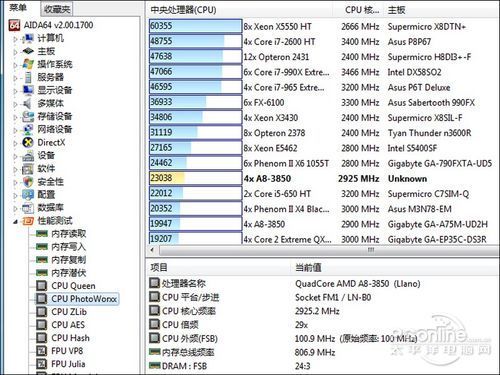Sort by 主板 column header
The height and width of the screenshot is (375, 500).
point(440,10)
